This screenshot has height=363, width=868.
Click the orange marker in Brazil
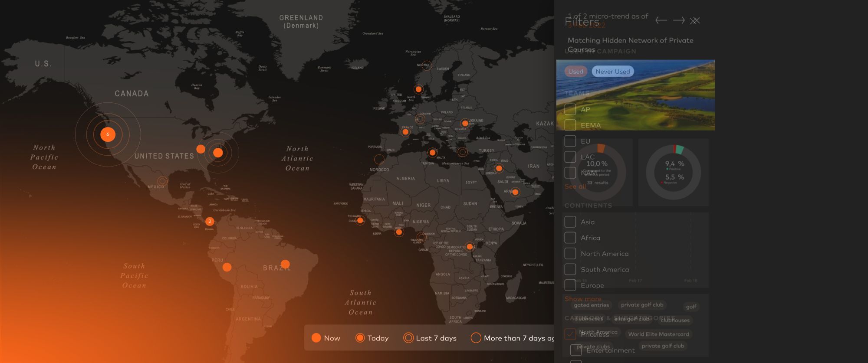[x=285, y=264]
